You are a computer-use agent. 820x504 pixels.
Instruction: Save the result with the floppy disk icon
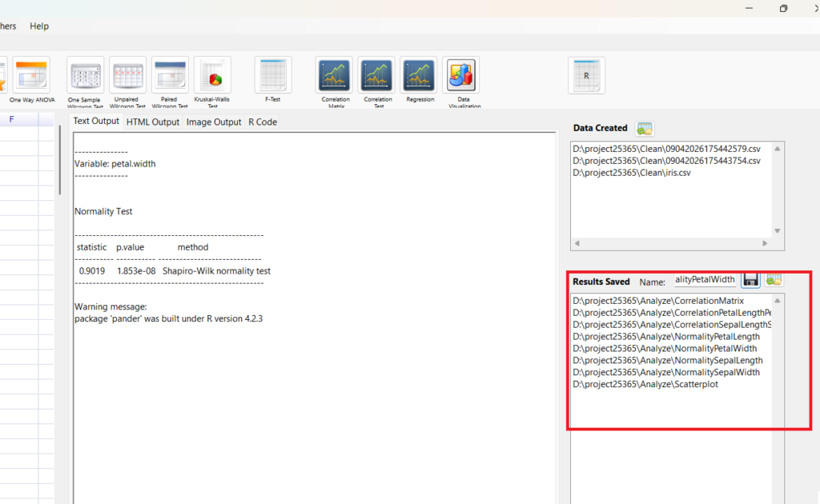pos(750,279)
